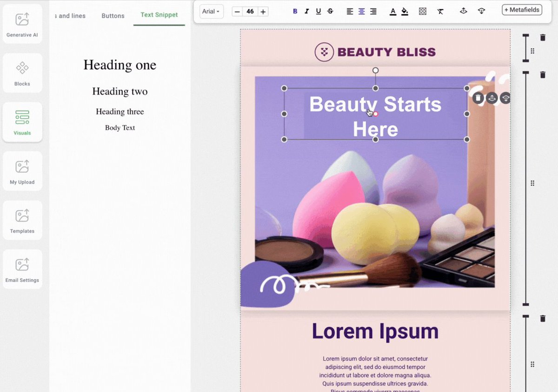The image size is (558, 392).
Task: Open the transparency checkerboard option
Action: tap(423, 12)
